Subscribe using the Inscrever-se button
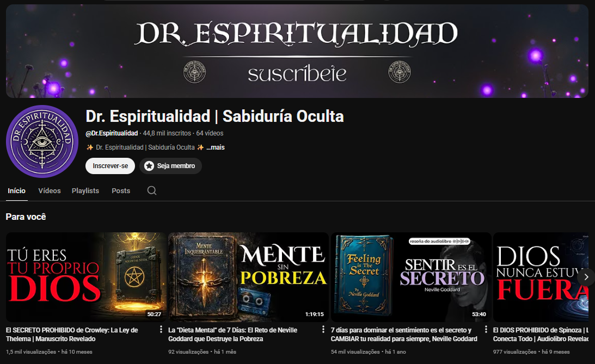 [x=110, y=166]
